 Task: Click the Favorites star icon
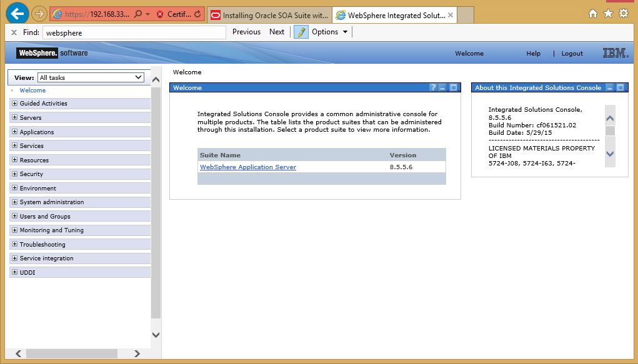coord(607,12)
